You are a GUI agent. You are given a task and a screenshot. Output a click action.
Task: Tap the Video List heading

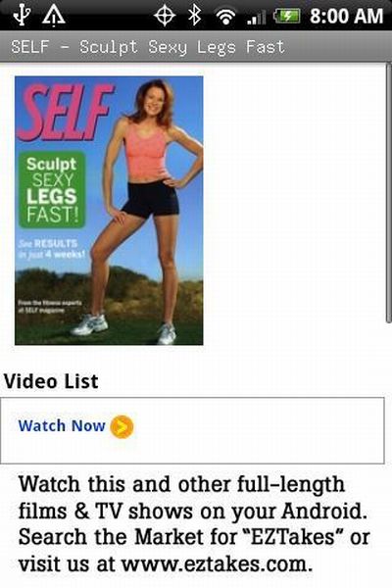click(51, 381)
